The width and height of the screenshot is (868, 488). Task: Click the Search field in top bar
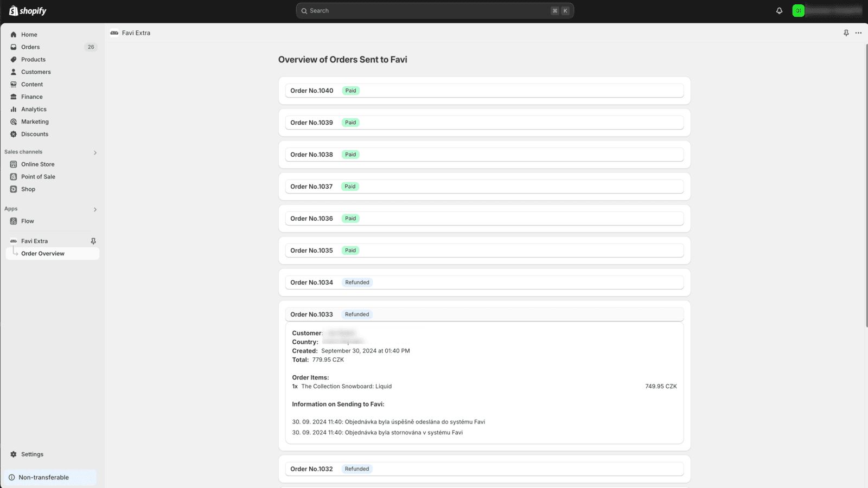429,11
